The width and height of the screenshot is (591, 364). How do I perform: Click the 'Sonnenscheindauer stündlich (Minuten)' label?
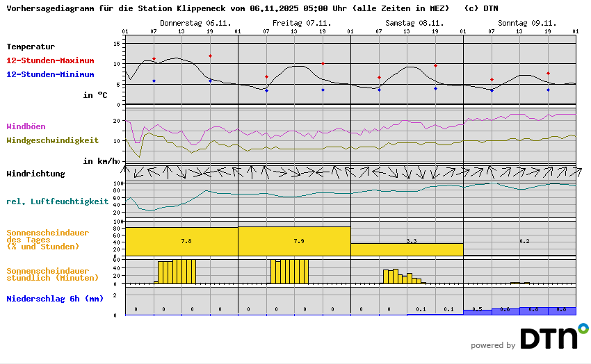pyautogui.click(x=52, y=274)
